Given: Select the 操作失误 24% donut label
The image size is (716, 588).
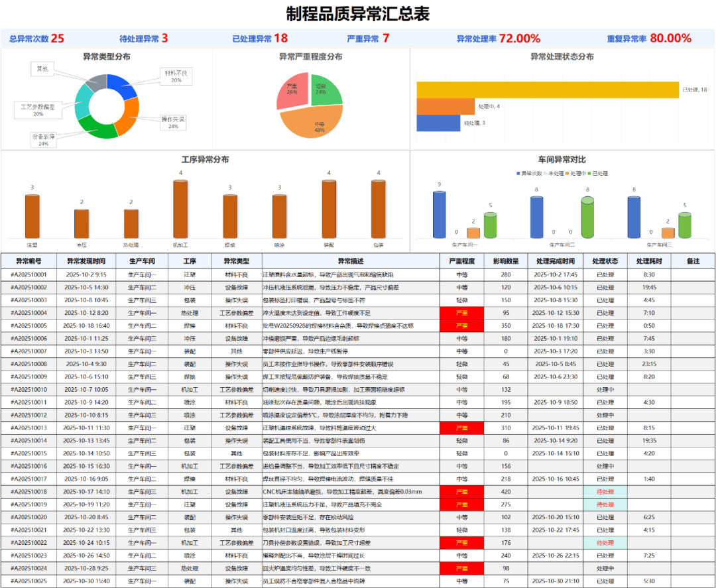Looking at the screenshot, I should click(x=173, y=122).
